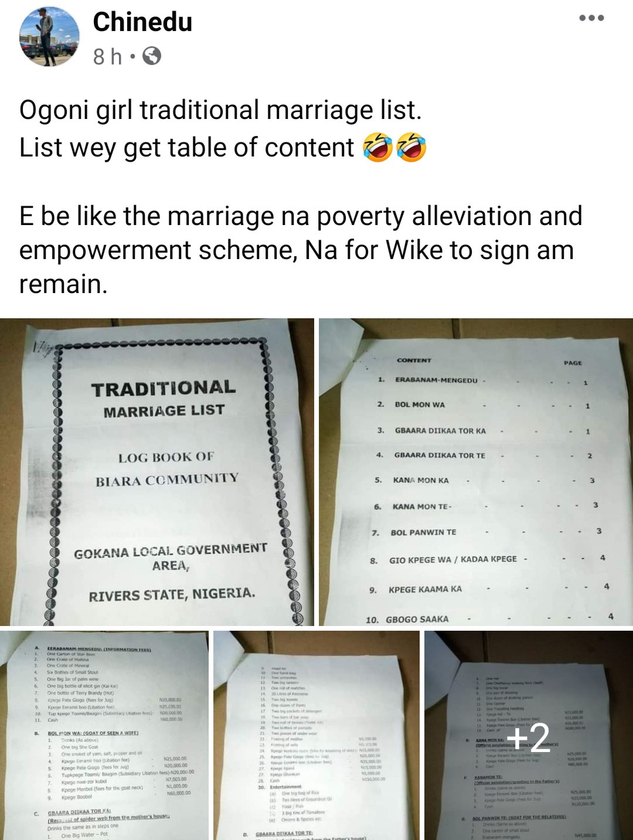Open the Traditional Marriage List cover photo
This screenshot has width=633, height=840.
157,472
